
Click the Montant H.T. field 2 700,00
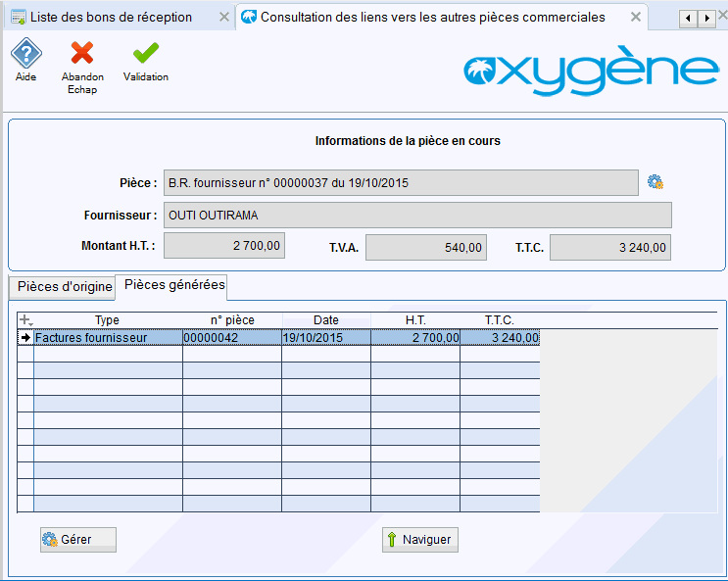tap(224, 245)
